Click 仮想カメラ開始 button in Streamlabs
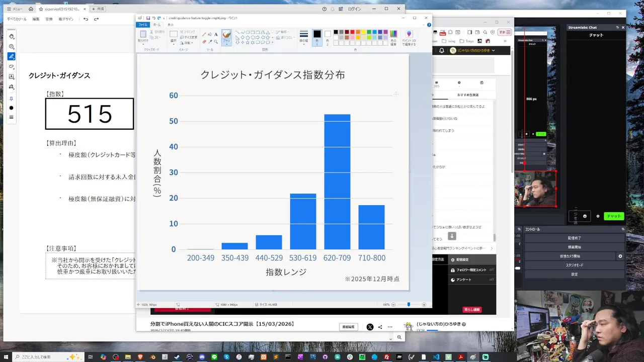Image resolution: width=644 pixels, height=362 pixels. point(570,256)
